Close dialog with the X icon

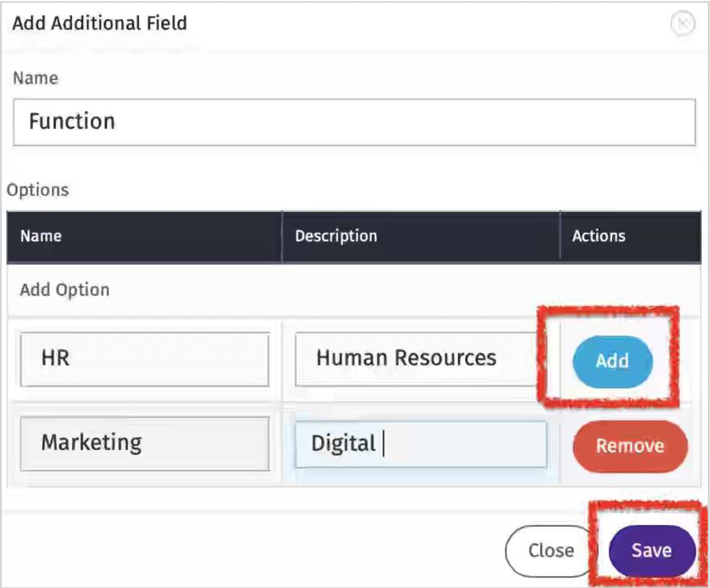(683, 23)
